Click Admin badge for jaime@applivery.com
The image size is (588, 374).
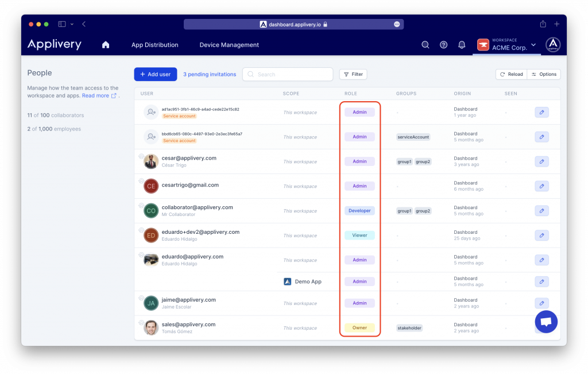pyautogui.click(x=359, y=303)
